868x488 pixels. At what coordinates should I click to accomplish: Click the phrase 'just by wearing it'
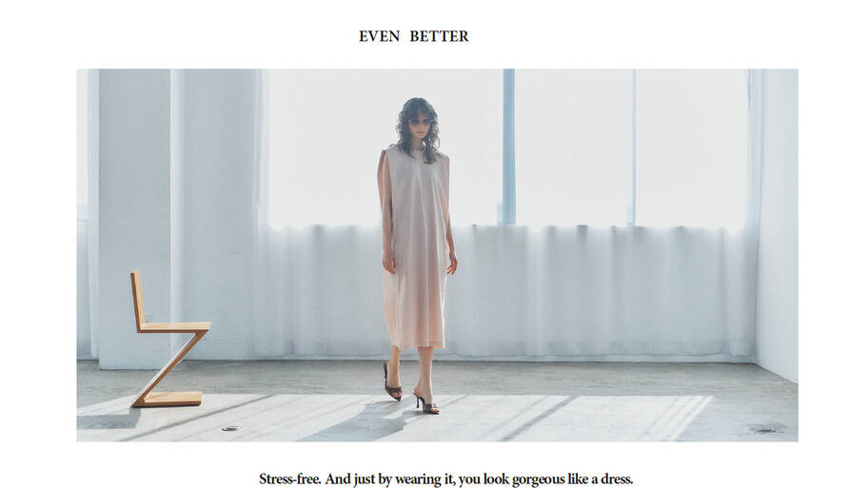tap(404, 479)
